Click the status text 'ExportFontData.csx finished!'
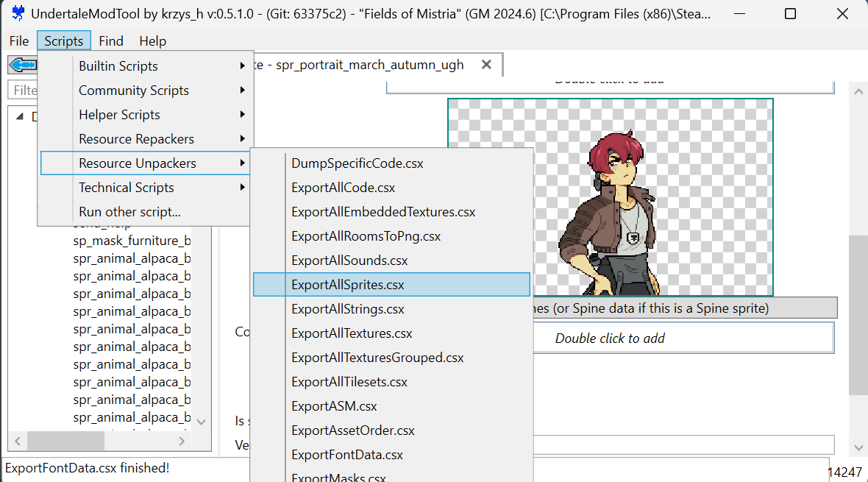 (x=87, y=468)
